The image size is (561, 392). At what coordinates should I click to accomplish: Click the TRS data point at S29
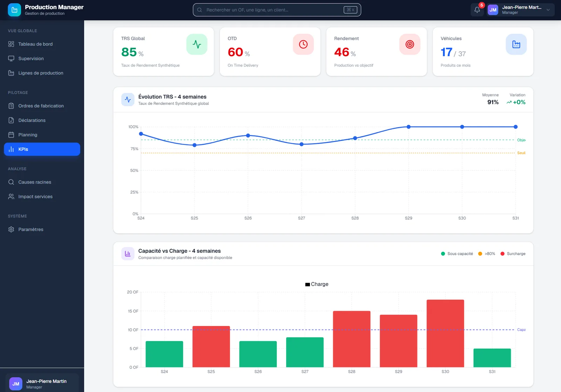click(x=408, y=127)
